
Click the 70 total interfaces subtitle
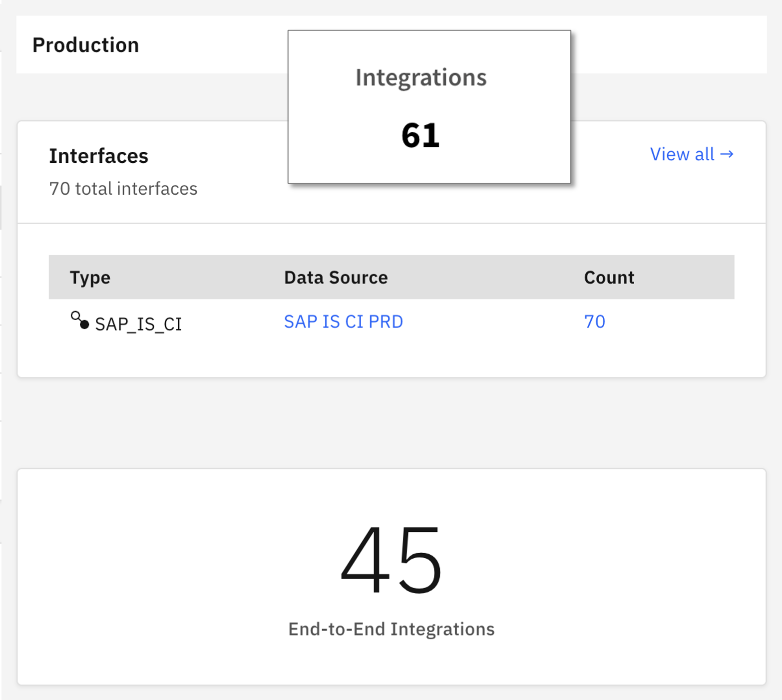pyautogui.click(x=123, y=189)
